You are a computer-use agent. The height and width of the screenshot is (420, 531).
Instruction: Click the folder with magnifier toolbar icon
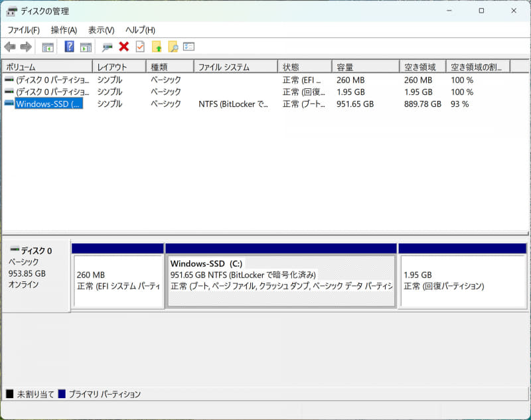[x=173, y=46]
